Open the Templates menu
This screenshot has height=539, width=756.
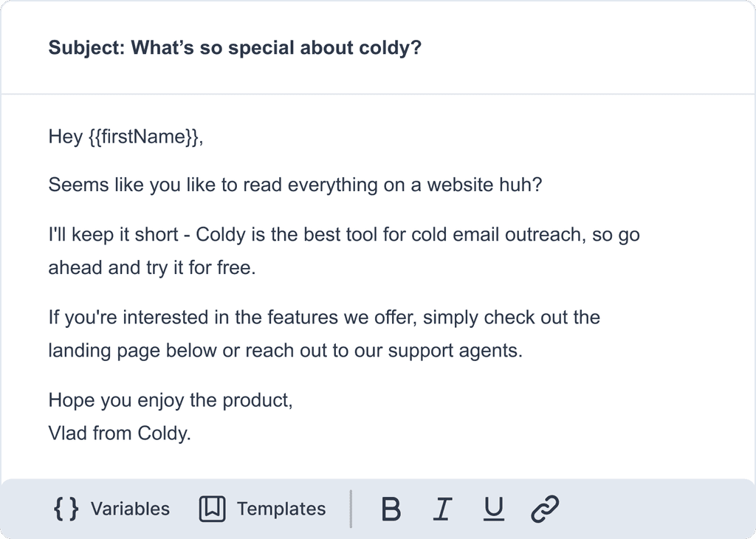point(262,509)
